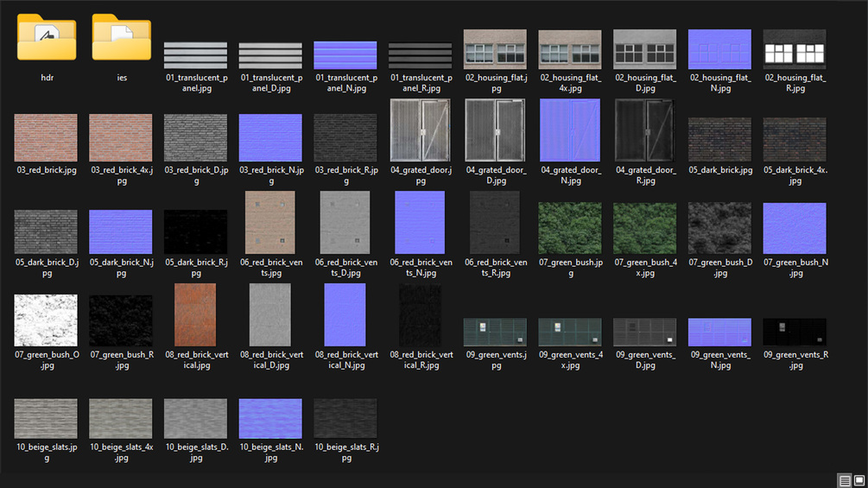Screen dimensions: 868x488
Task: Open the hdr folder
Action: click(47, 38)
